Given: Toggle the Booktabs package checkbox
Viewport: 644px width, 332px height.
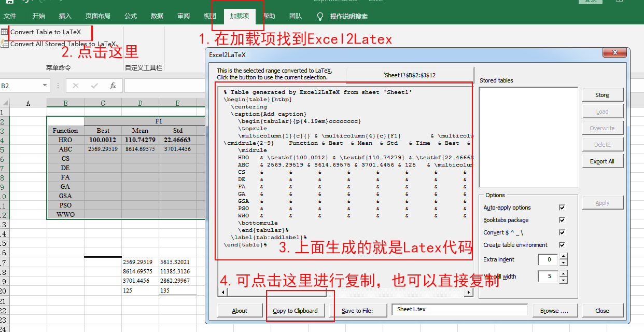Looking at the screenshot, I should (x=562, y=219).
